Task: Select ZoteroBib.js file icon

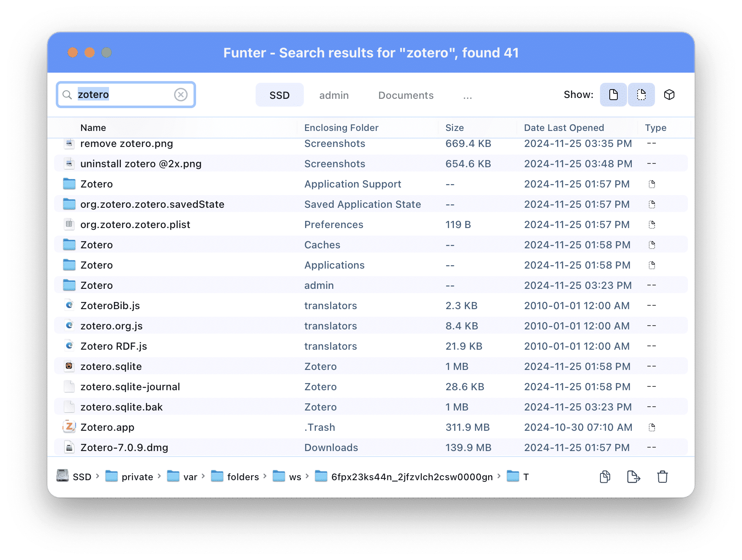Action: pos(69,305)
